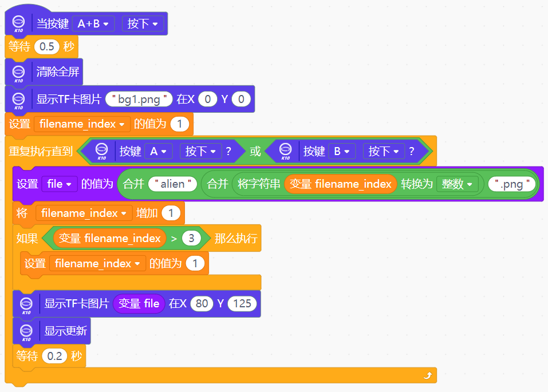
Task: Click the K10 icon on the variable file image block
Action: click(26, 306)
